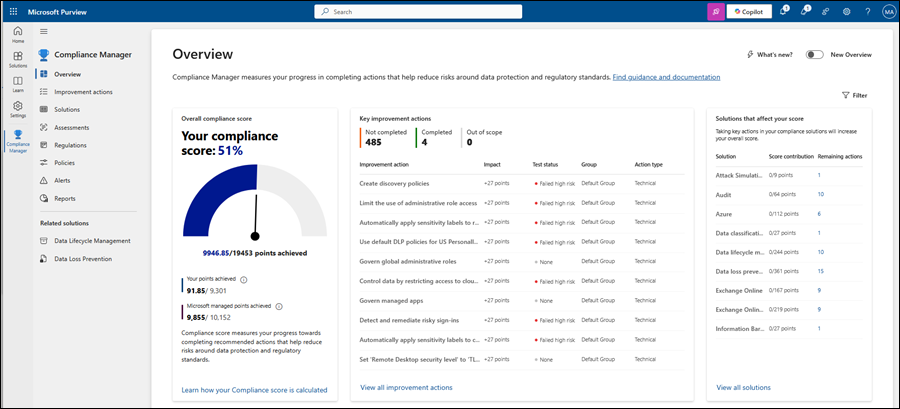Select Improvement actions in sidebar

(x=83, y=92)
